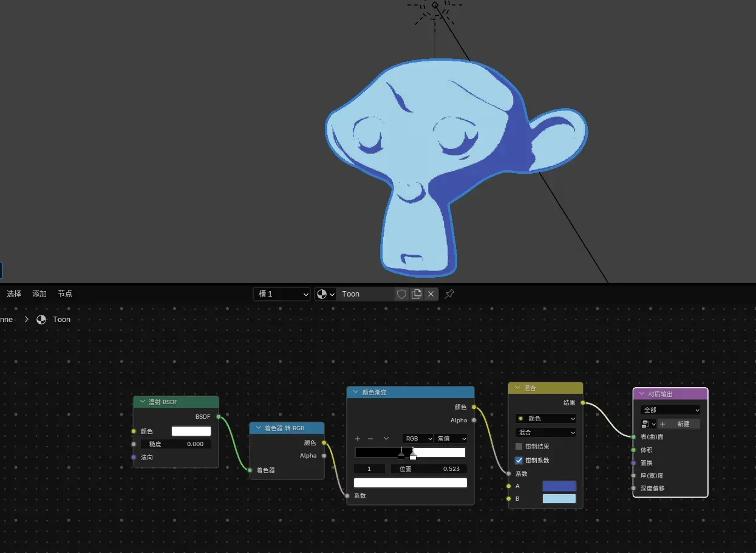The image size is (756, 553).
Task: Click the B input socket
Action: pos(509,499)
